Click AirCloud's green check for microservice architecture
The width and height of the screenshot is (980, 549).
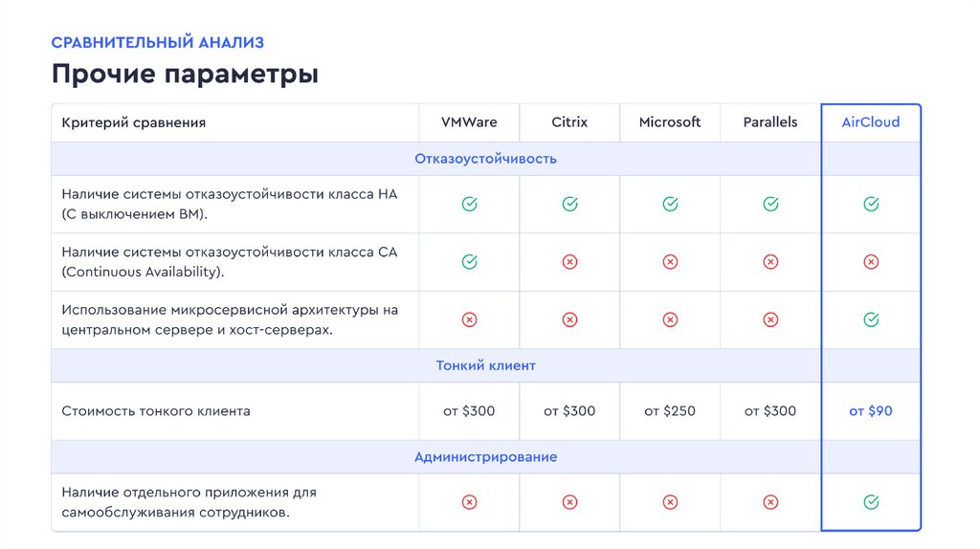pyautogui.click(x=871, y=319)
